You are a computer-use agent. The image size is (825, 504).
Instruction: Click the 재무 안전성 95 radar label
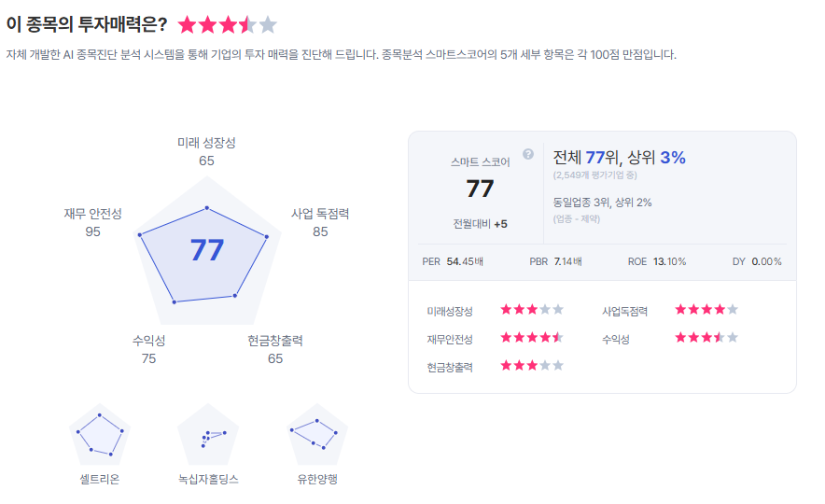[93, 222]
